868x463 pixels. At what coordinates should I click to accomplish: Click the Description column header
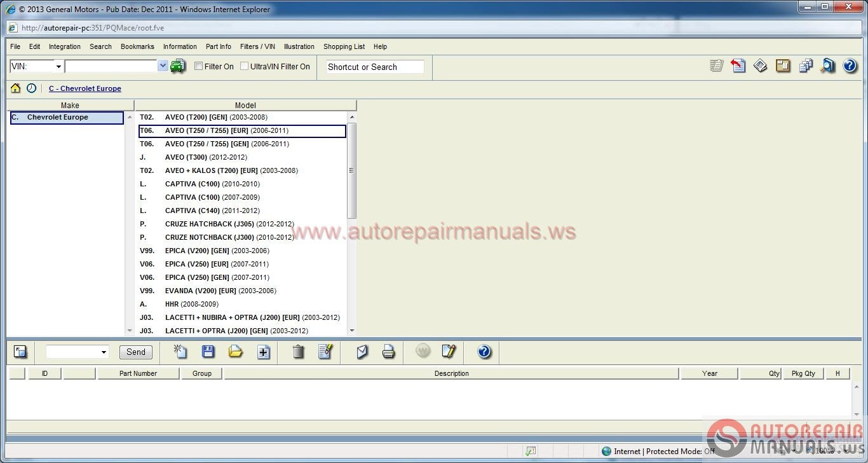coord(451,373)
